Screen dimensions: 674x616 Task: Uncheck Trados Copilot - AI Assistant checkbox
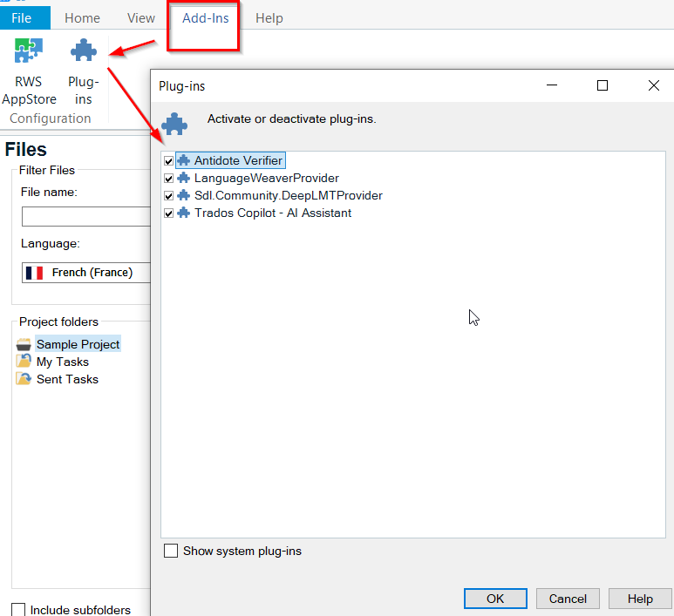(x=168, y=213)
